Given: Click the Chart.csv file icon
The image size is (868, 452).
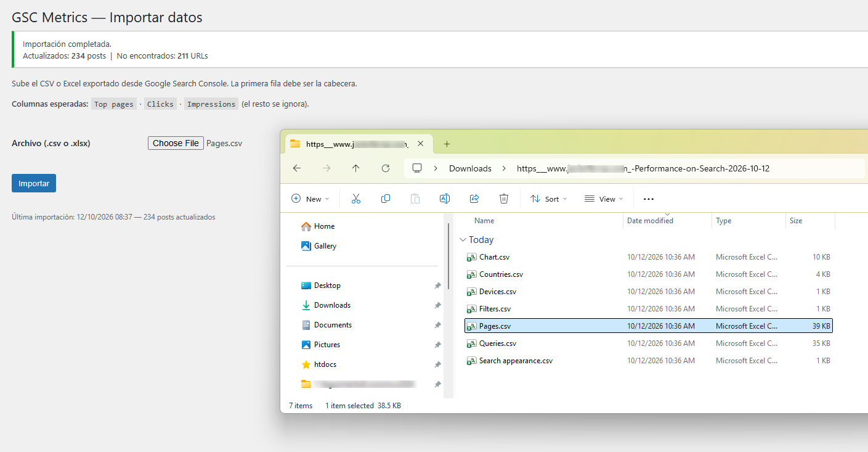Looking at the screenshot, I should coord(471,257).
